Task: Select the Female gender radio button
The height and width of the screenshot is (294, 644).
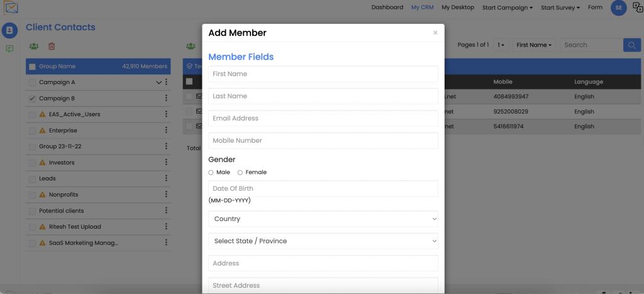Action: (x=240, y=172)
